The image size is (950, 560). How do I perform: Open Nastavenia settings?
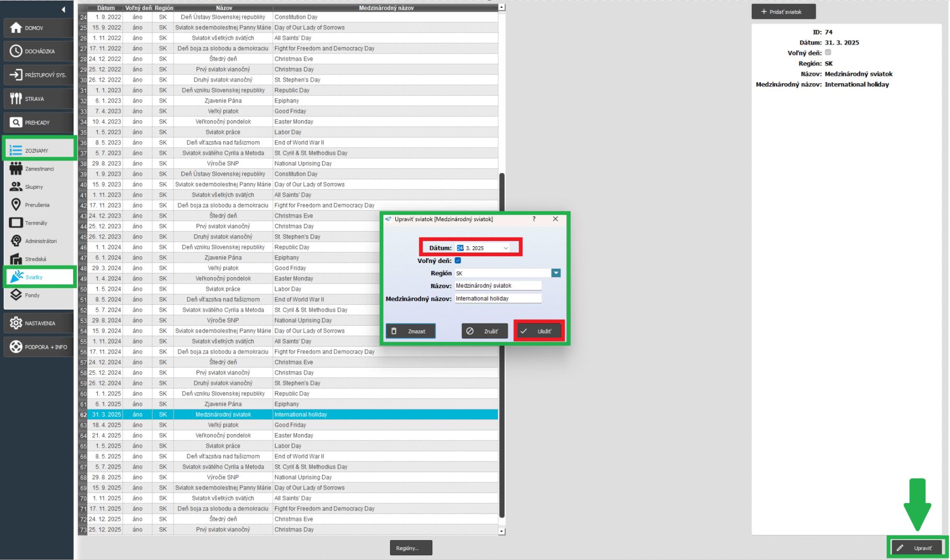38,323
